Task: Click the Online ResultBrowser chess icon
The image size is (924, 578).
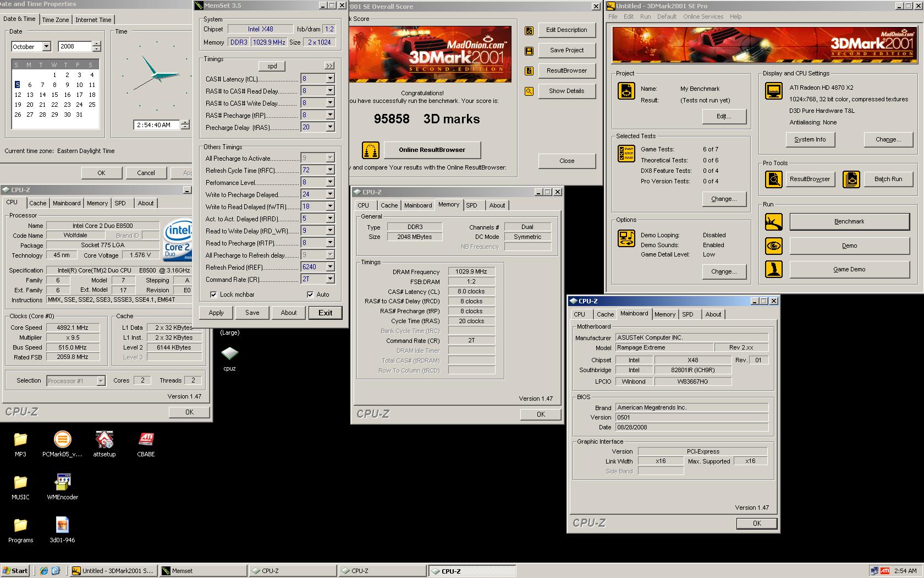Action: click(371, 150)
